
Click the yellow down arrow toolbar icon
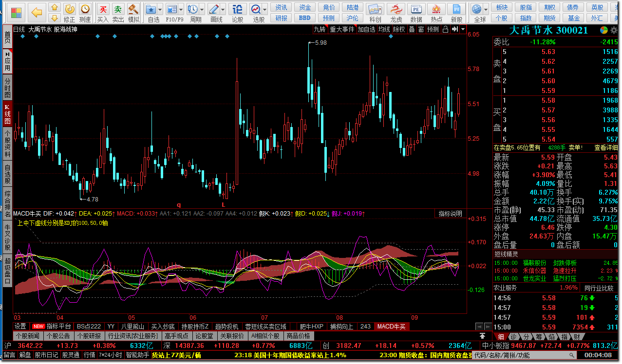click(55, 18)
